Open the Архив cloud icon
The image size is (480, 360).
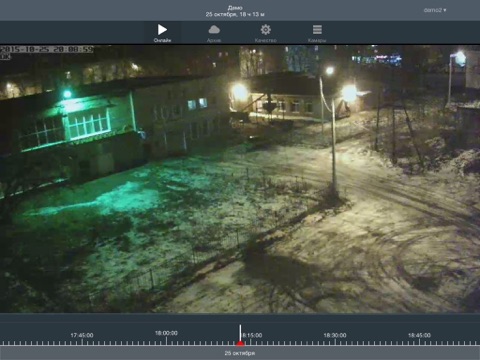pyautogui.click(x=214, y=30)
